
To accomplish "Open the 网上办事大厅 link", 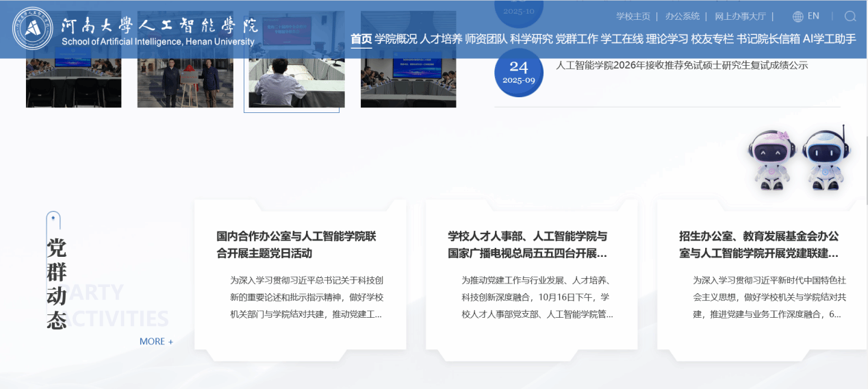I will tap(740, 16).
